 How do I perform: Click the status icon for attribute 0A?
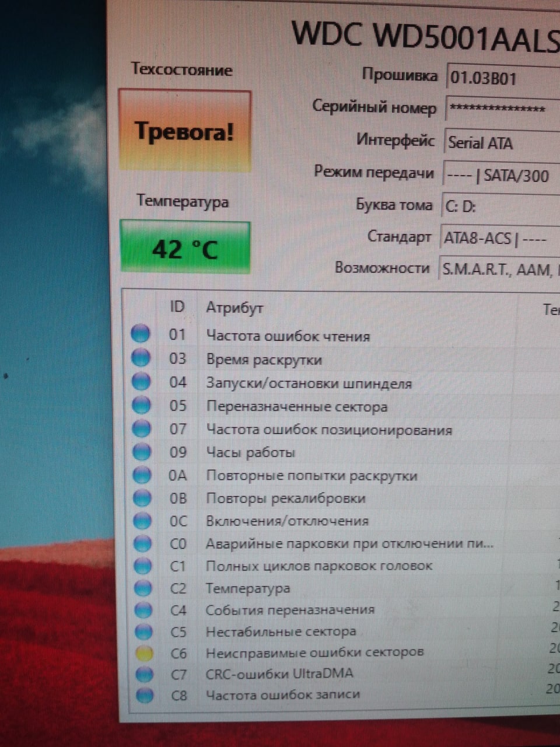pyautogui.click(x=142, y=475)
